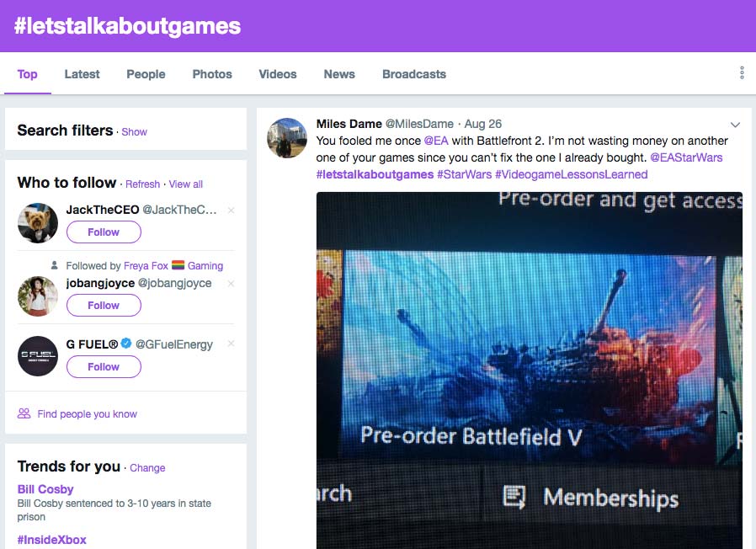Dismiss the jobangjoyce follow suggestion
Viewport: 756px width, 549px height.
pos(232,284)
